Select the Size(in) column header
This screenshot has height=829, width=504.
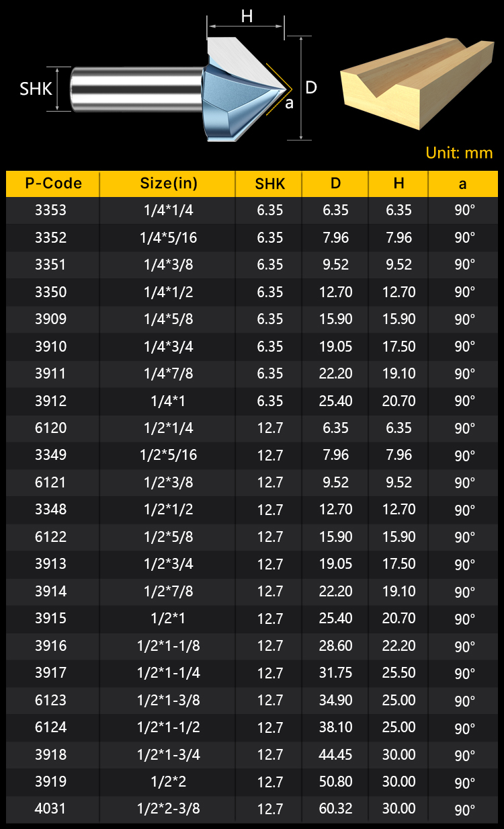coord(168,184)
